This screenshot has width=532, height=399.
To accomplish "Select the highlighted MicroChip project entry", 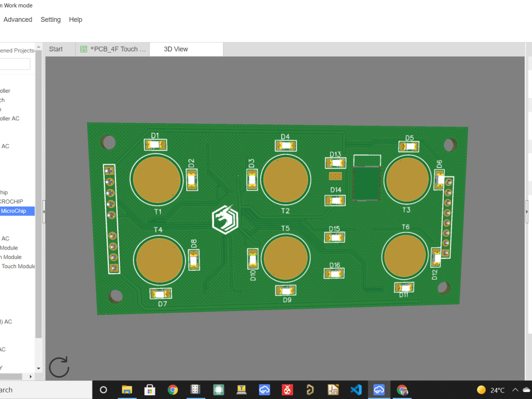I will [16, 211].
